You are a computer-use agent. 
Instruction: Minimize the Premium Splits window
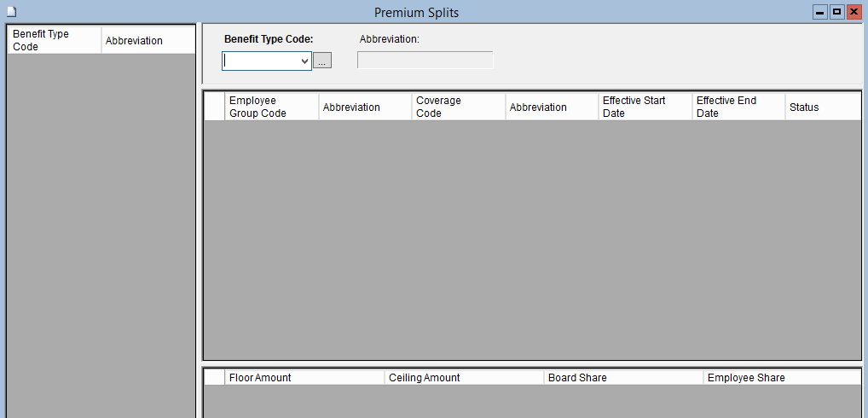pyautogui.click(x=820, y=12)
